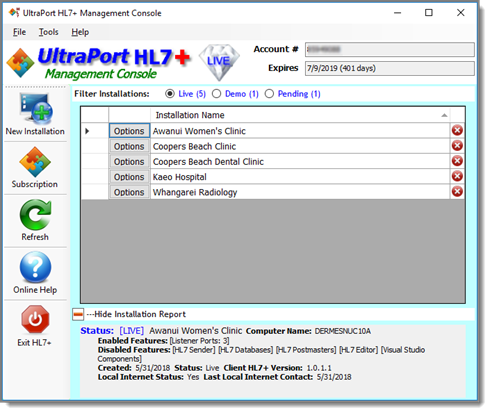Select the Kaeo Hospital row name

click(x=180, y=177)
